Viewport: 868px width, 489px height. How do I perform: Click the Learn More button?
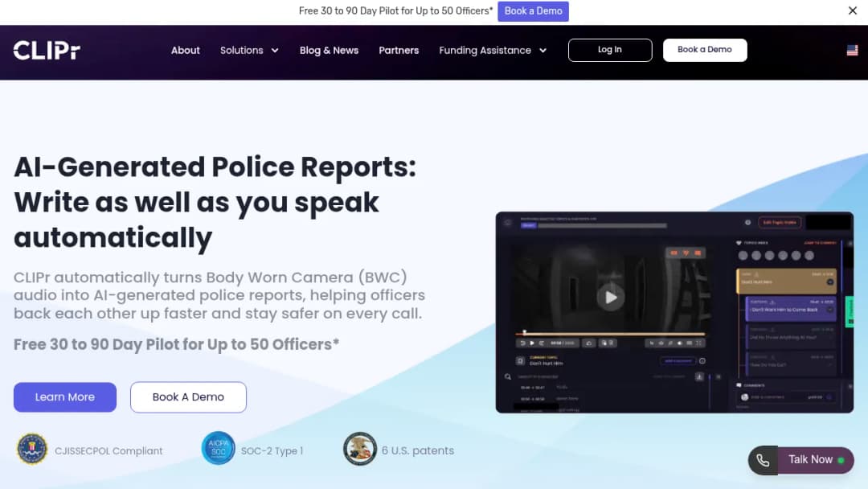[x=65, y=397]
